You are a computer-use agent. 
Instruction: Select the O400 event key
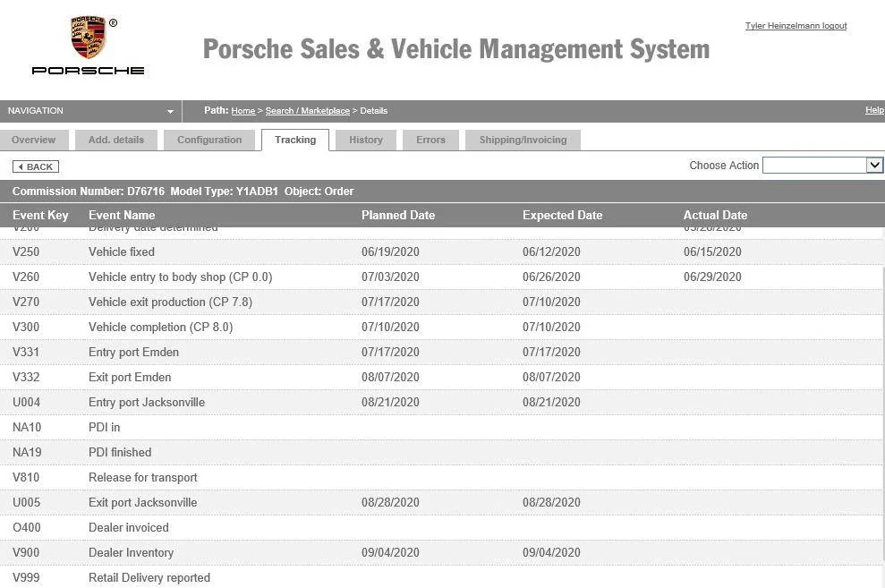[x=27, y=528]
